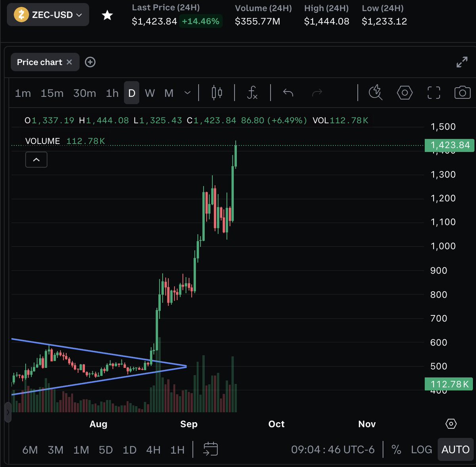
Task: Set the bottom range to 1H
Action: (x=177, y=450)
